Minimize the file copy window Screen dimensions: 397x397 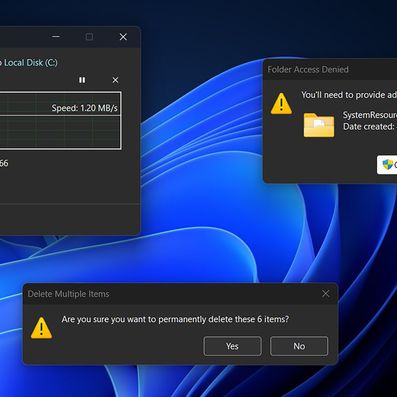point(56,36)
